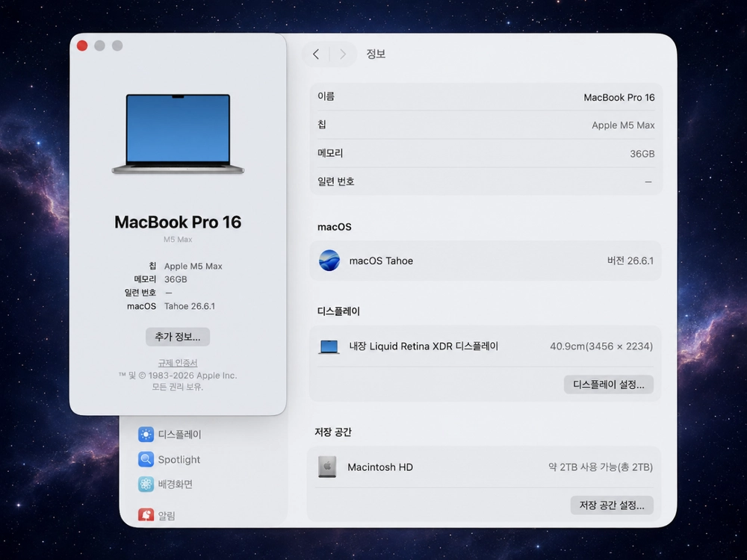Select the 알림 sidebar item label
Image resolution: width=747 pixels, height=560 pixels.
pyautogui.click(x=167, y=516)
